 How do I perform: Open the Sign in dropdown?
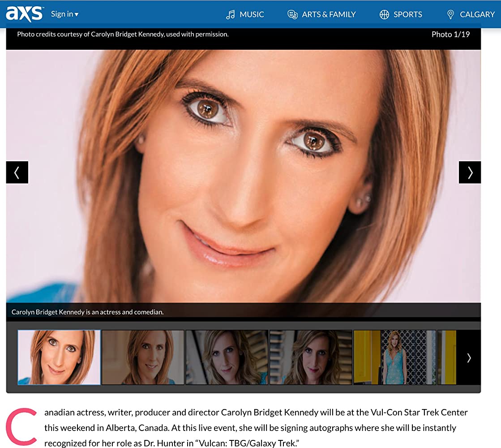tap(64, 14)
